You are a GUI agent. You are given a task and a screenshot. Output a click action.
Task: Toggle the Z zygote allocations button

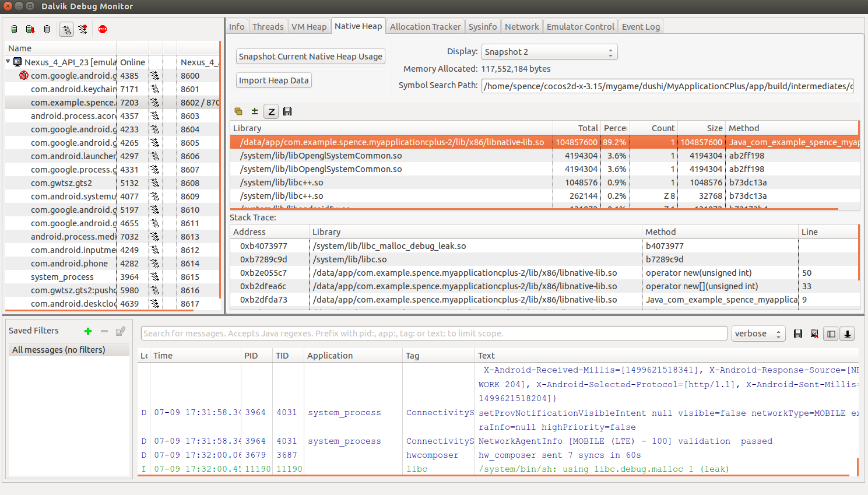point(271,111)
